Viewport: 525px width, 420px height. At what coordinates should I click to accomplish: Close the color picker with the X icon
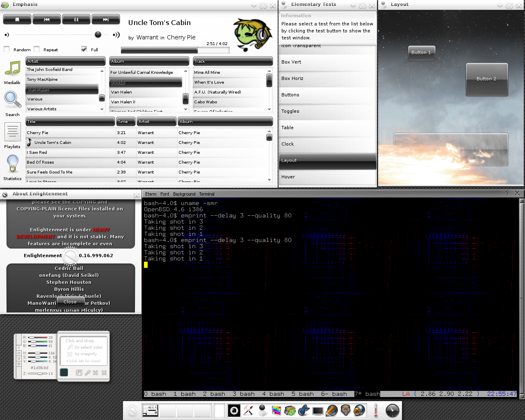pyautogui.click(x=104, y=372)
